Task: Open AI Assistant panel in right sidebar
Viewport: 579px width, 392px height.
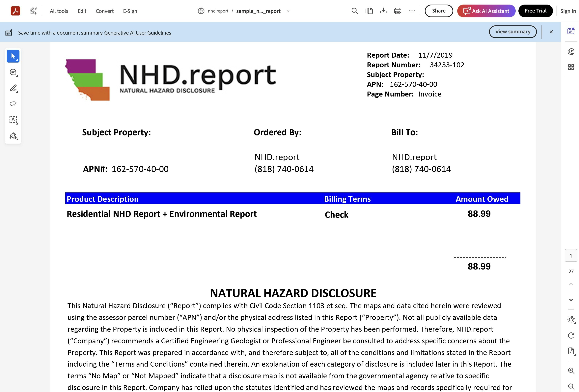Action: pyautogui.click(x=571, y=31)
